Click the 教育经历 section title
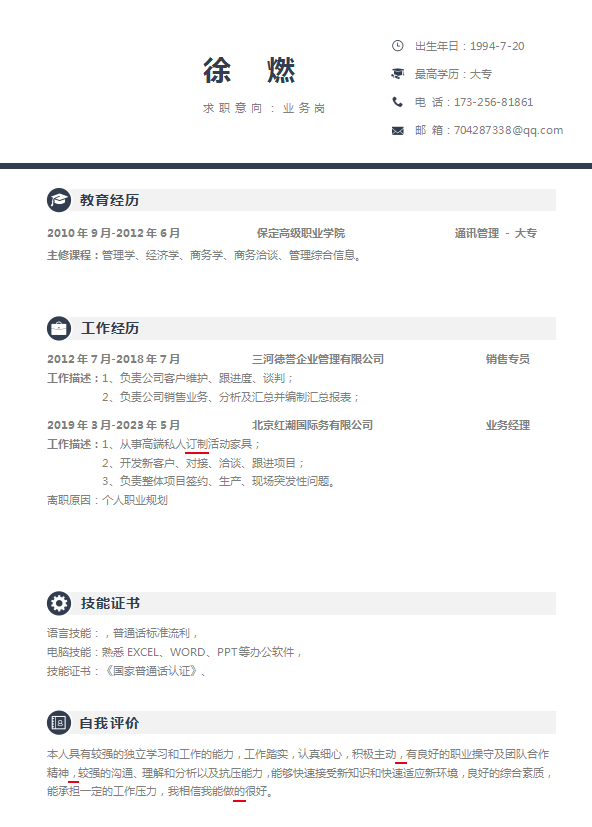592x827 pixels. pyautogui.click(x=110, y=200)
